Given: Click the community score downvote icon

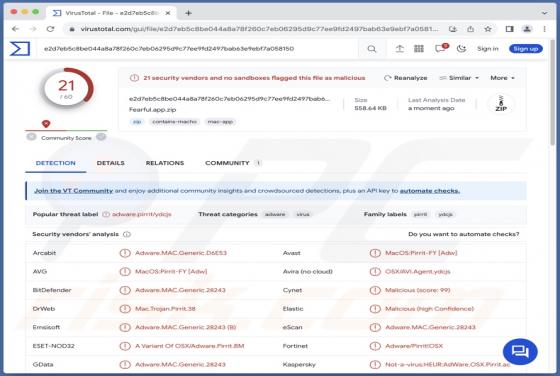Looking at the screenshot, I should point(31,137).
